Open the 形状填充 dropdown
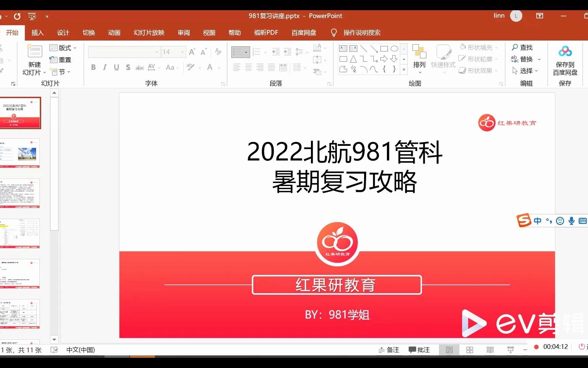588x368 pixels. coord(478,47)
